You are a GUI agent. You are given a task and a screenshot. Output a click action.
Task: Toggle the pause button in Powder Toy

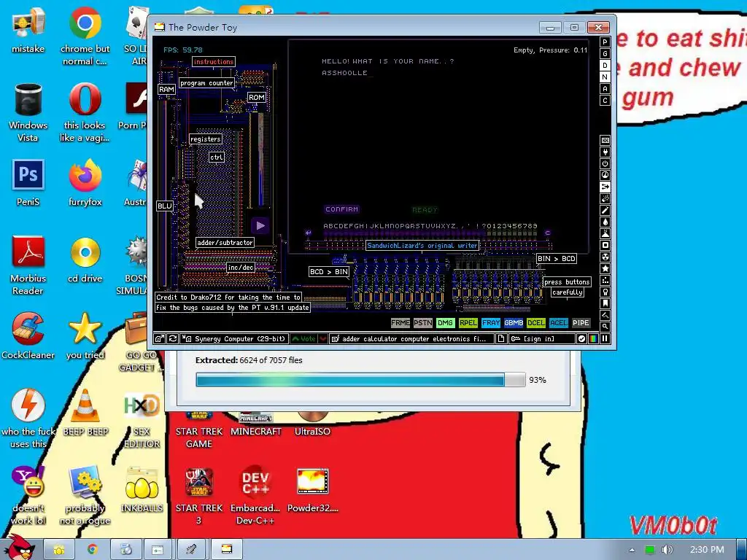pos(605,338)
